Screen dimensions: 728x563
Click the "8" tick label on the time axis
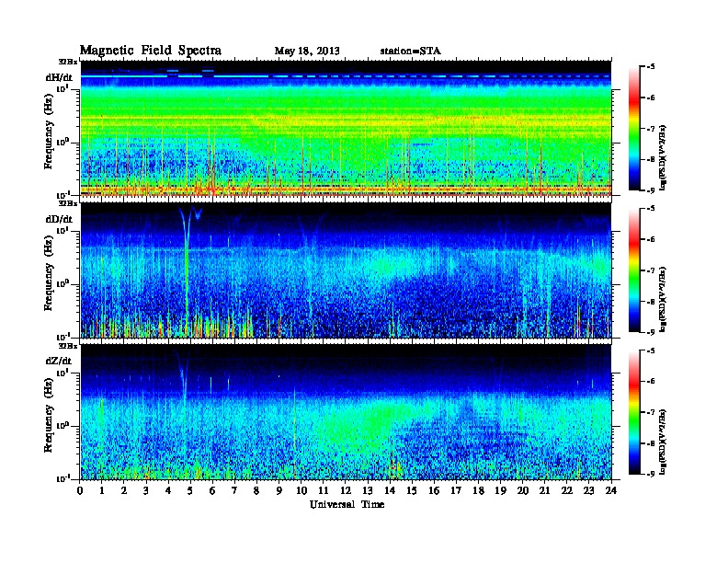pos(256,490)
